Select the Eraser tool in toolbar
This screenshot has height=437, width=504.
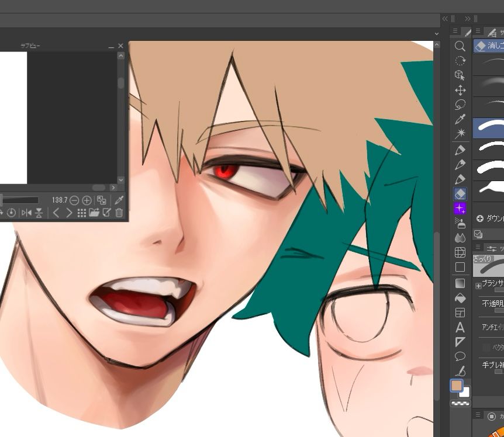pyautogui.click(x=460, y=194)
